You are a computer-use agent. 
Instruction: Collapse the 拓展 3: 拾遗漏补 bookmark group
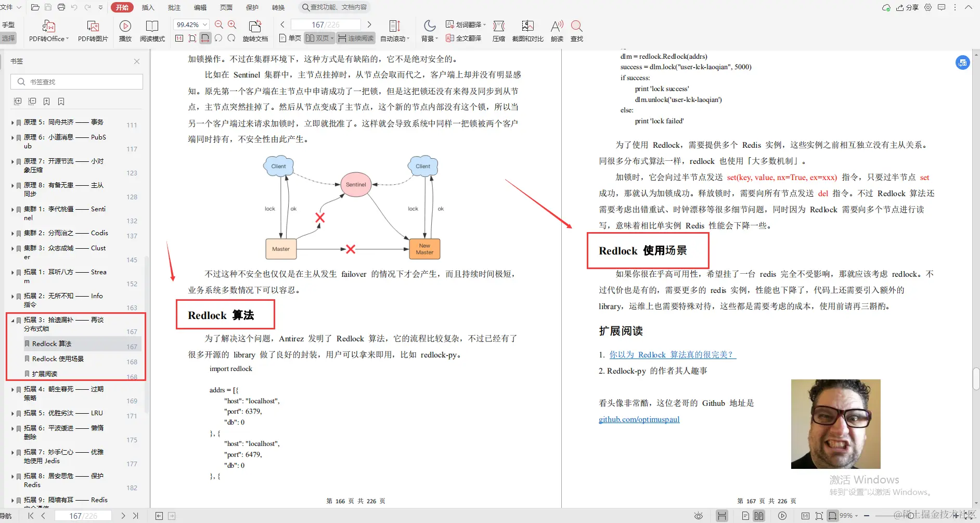pos(13,321)
